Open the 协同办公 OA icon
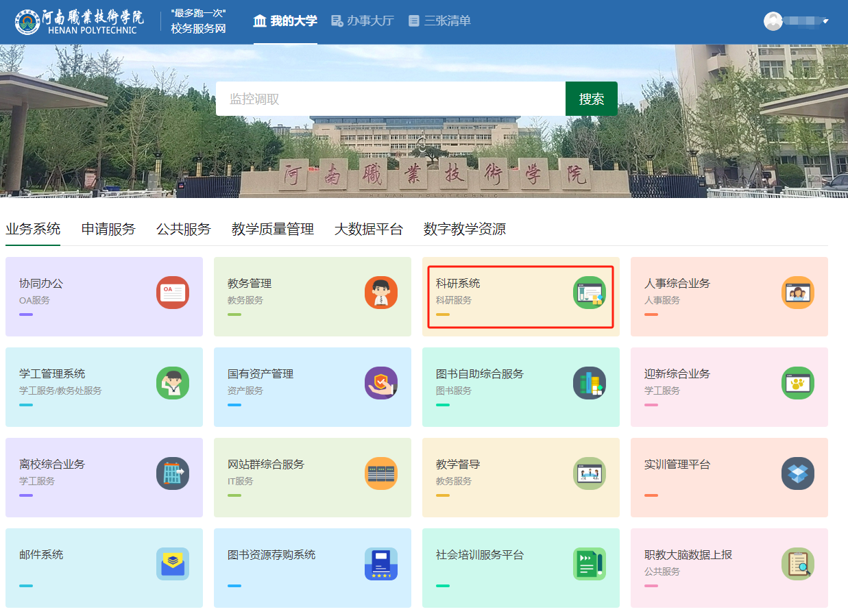Screen dimensions: 848x616 tap(173, 293)
